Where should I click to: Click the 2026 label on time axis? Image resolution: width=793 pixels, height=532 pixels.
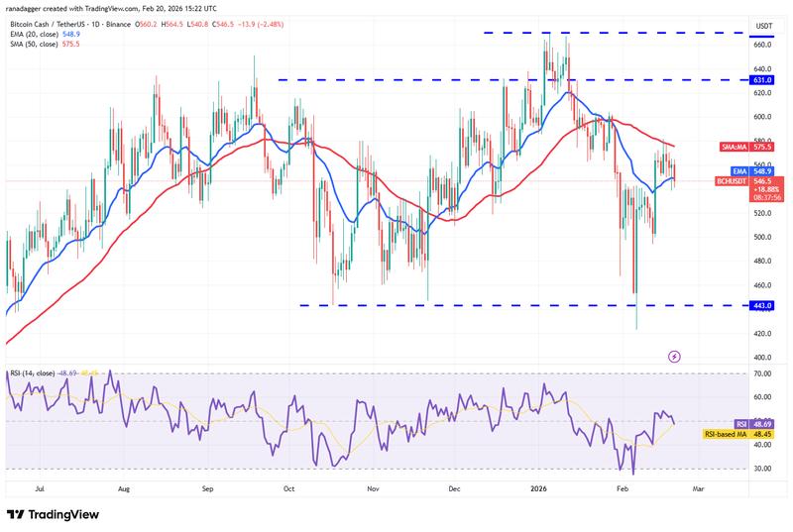coord(540,488)
